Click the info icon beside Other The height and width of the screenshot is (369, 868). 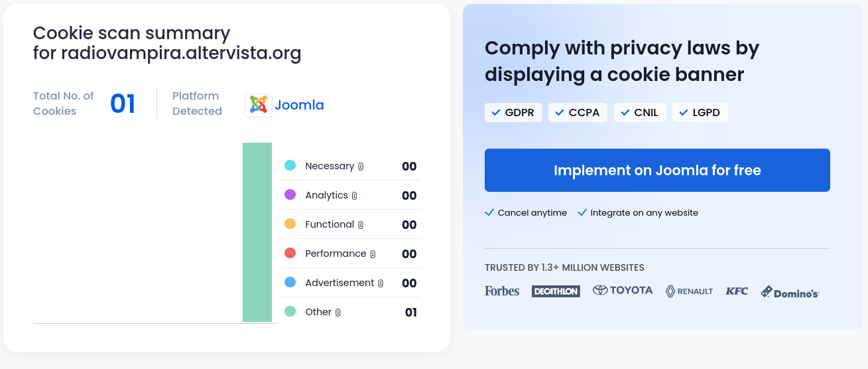pyautogui.click(x=338, y=313)
